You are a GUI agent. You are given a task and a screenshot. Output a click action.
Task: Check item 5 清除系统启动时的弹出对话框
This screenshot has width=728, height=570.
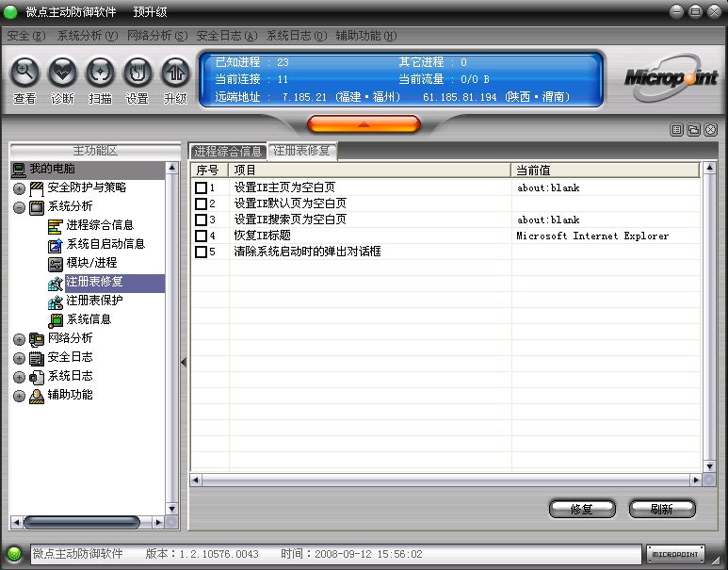point(201,252)
